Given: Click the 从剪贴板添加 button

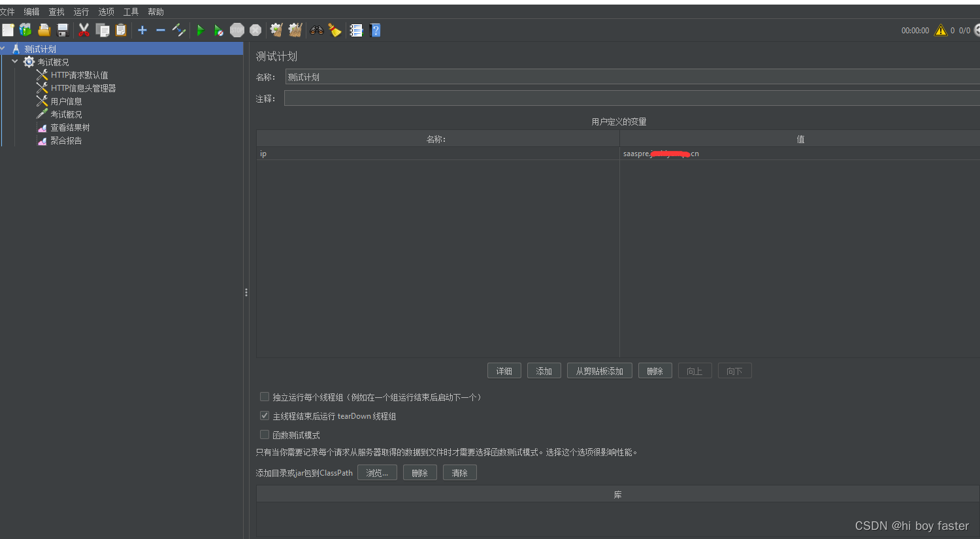Looking at the screenshot, I should 600,371.
